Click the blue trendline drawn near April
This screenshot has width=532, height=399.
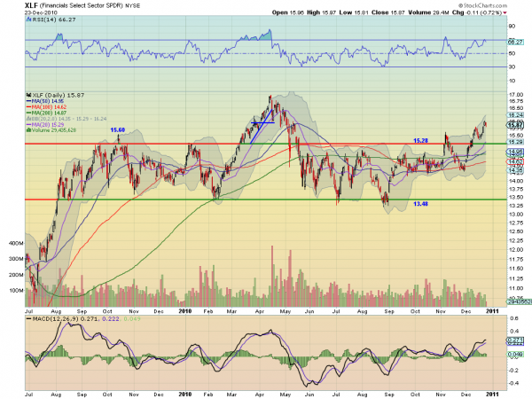(262, 126)
